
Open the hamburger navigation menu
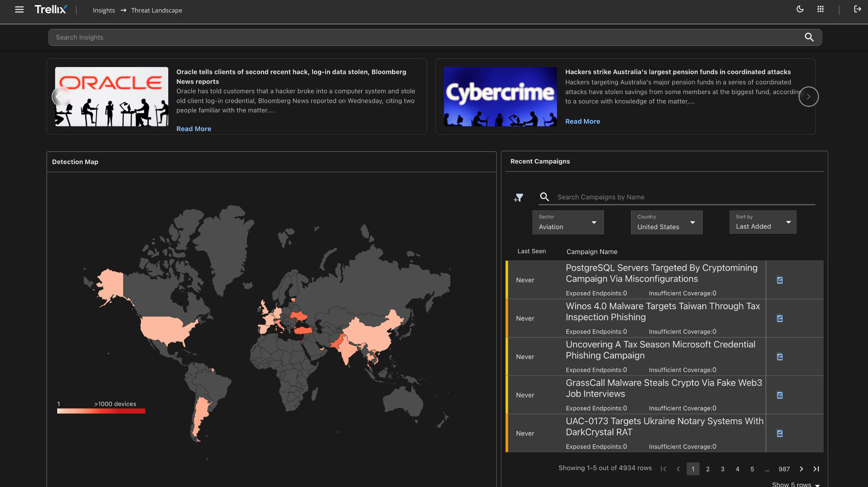19,9
